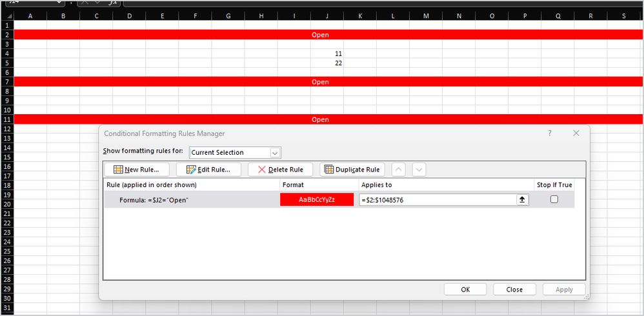This screenshot has width=644, height=316.
Task: Select row 4 header
Action: coord(7,54)
